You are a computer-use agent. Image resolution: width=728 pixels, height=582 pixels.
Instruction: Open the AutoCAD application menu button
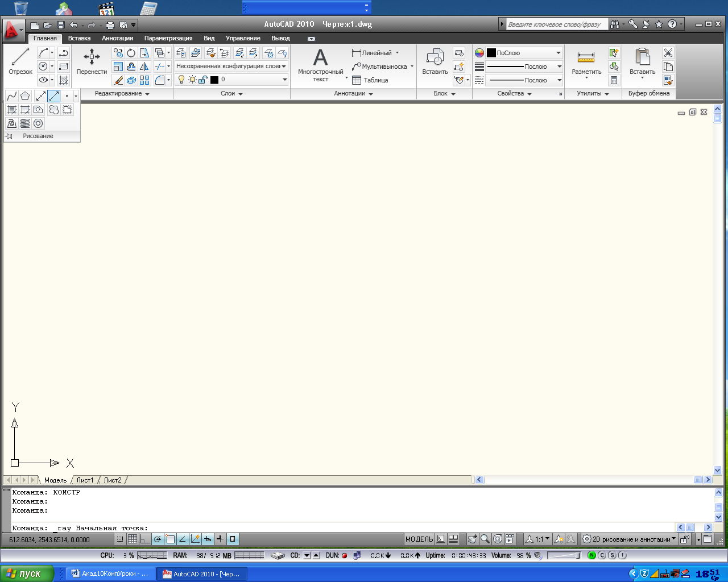tap(14, 30)
